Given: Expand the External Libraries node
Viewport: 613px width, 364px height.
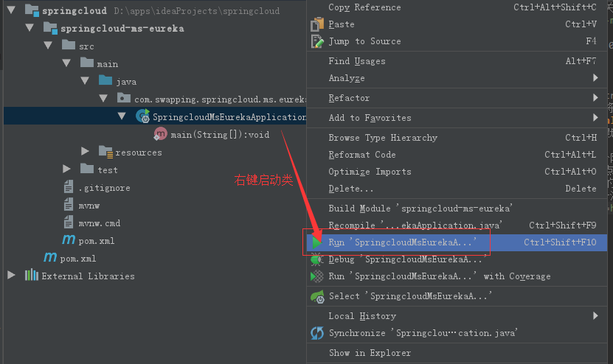Looking at the screenshot, I should 11,276.
